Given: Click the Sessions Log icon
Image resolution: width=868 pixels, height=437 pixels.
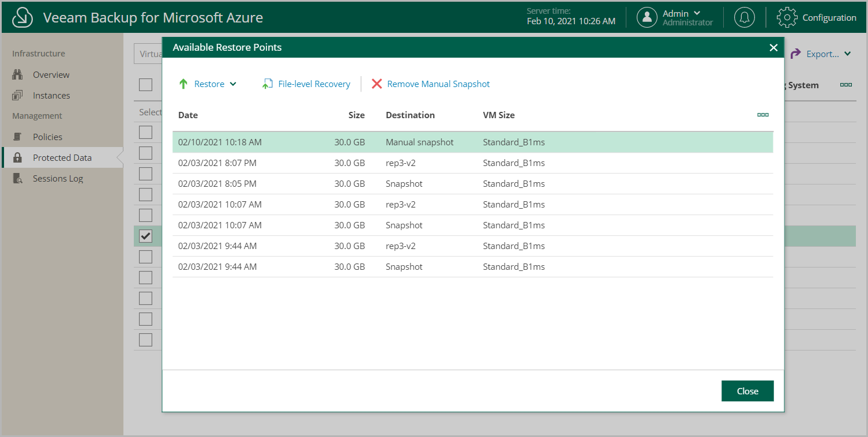Looking at the screenshot, I should pos(17,178).
